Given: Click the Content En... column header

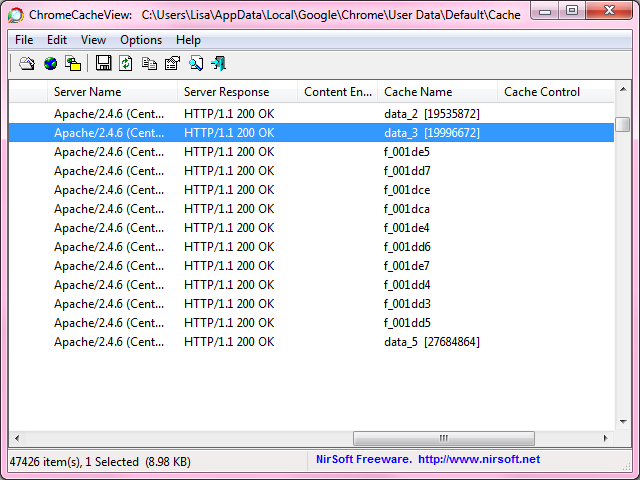Looking at the screenshot, I should (x=338, y=92).
